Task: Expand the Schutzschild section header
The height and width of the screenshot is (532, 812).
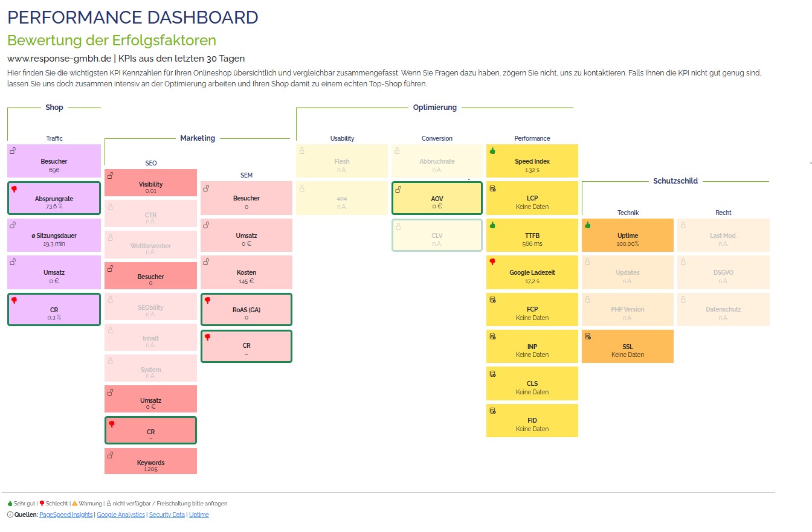Action: point(675,181)
